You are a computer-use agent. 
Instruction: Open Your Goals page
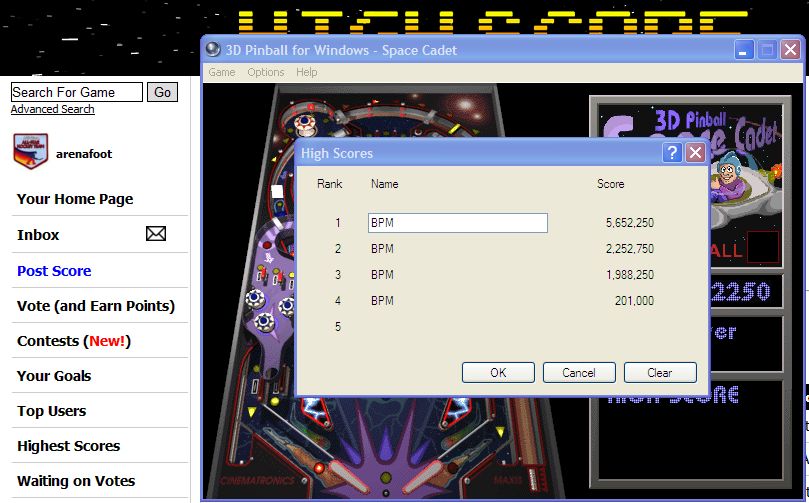point(54,376)
